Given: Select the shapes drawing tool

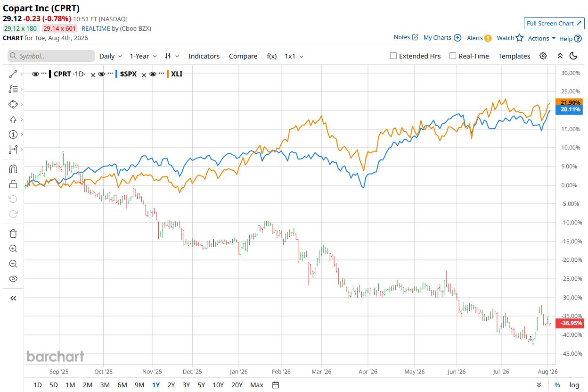Looking at the screenshot, I should [x=13, y=104].
